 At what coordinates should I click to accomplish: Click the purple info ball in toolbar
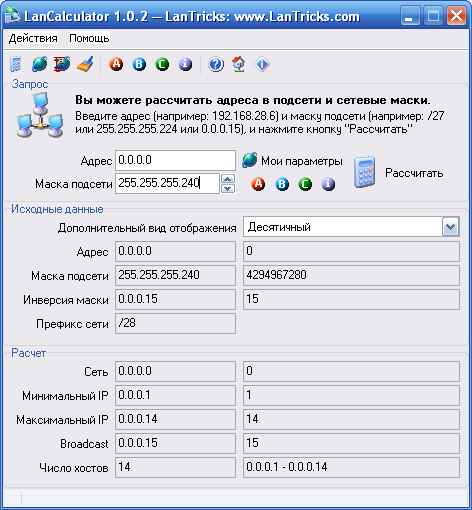coord(185,64)
